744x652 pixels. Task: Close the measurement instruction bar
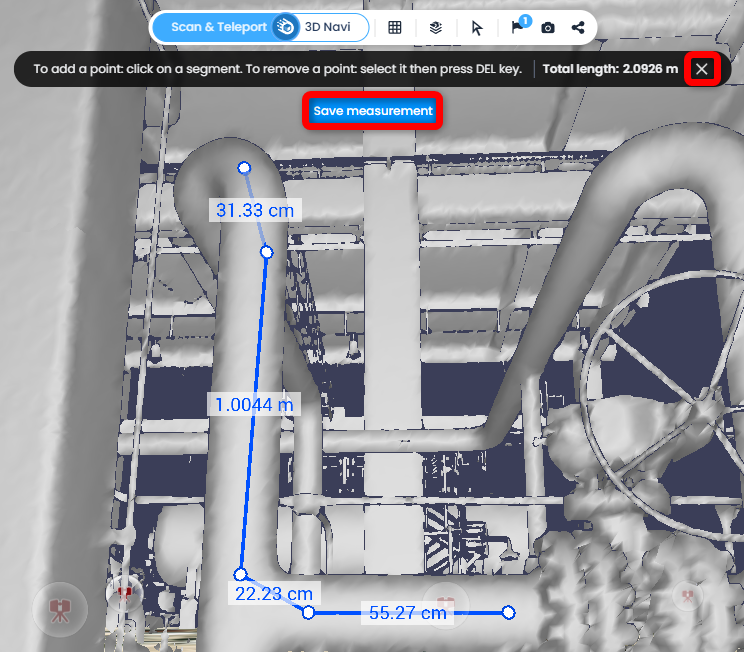702,69
